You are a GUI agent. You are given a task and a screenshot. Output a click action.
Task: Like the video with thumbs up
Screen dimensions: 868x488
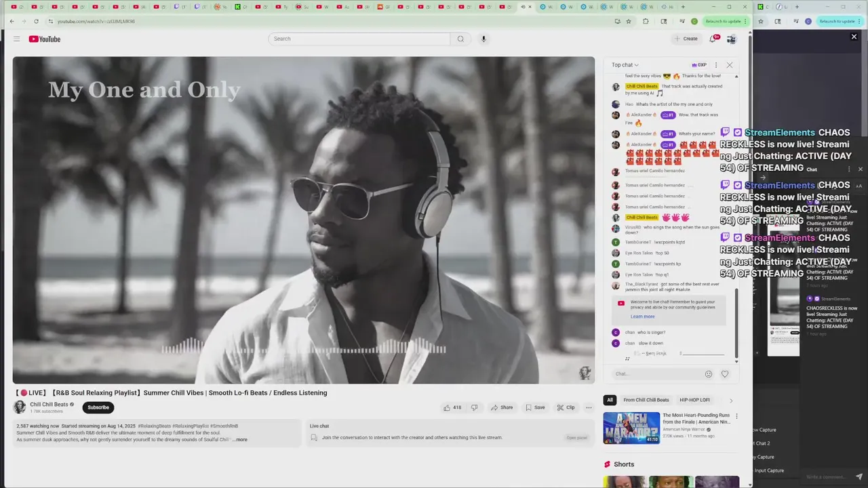point(452,407)
